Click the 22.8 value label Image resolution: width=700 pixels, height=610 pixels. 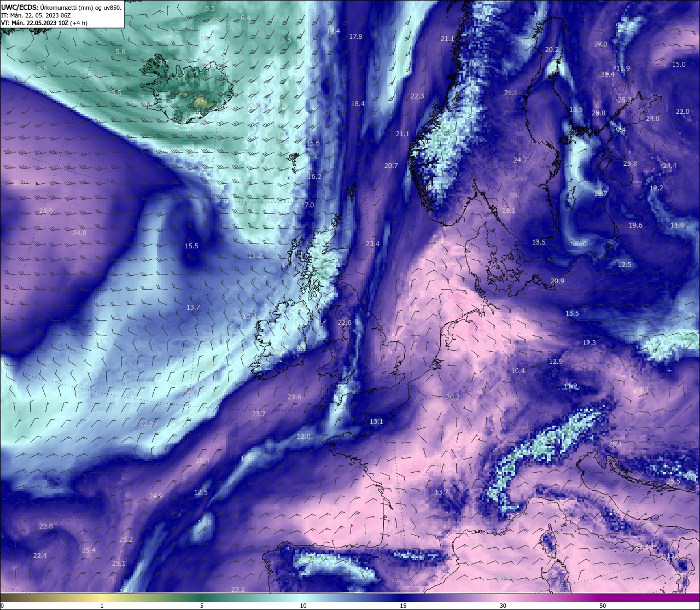[46, 526]
